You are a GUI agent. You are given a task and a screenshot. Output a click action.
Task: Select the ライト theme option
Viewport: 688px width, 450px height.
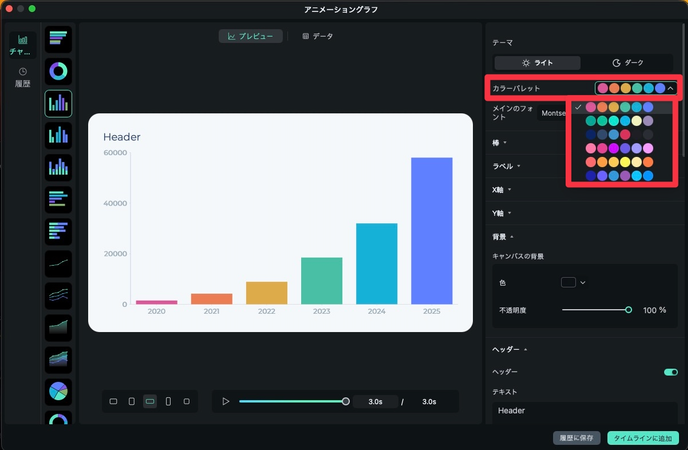[x=538, y=62]
